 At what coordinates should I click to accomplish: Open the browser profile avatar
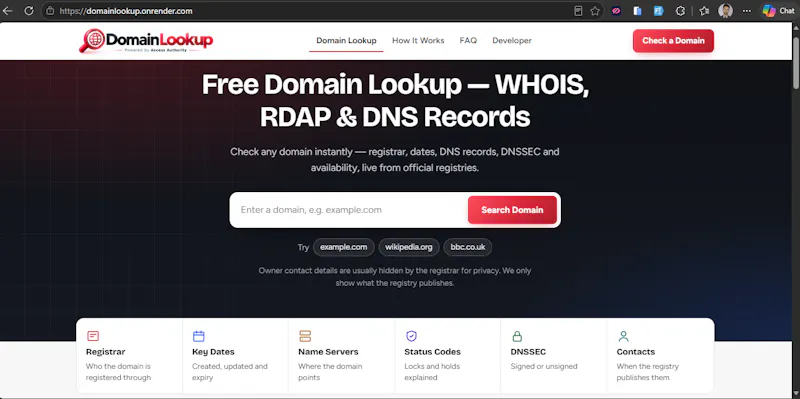click(726, 11)
